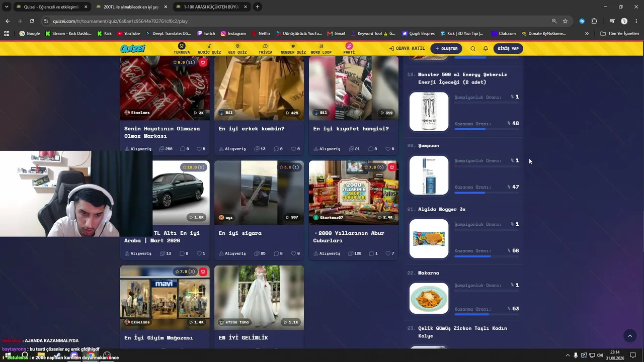The height and width of the screenshot is (362, 644).
Task: Open the 'En iyi sigara' quiz title
Action: [x=240, y=233]
